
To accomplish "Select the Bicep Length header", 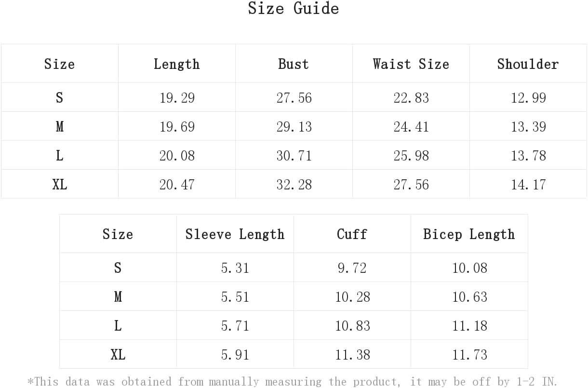I will click(x=469, y=234).
